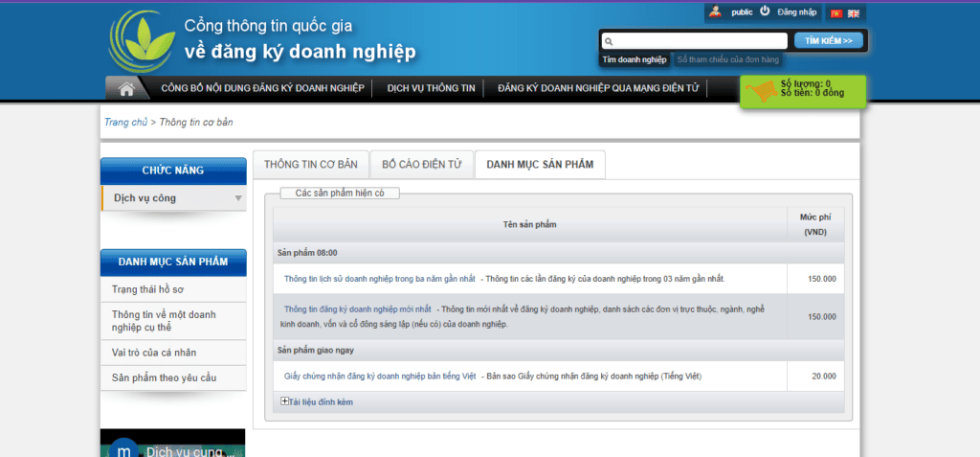This screenshot has width=980, height=457.
Task: Open CÔNG BỐ NỘI DUNG ĐĂNG KÝ DOANH NGHIỆP menu
Action: [x=262, y=88]
